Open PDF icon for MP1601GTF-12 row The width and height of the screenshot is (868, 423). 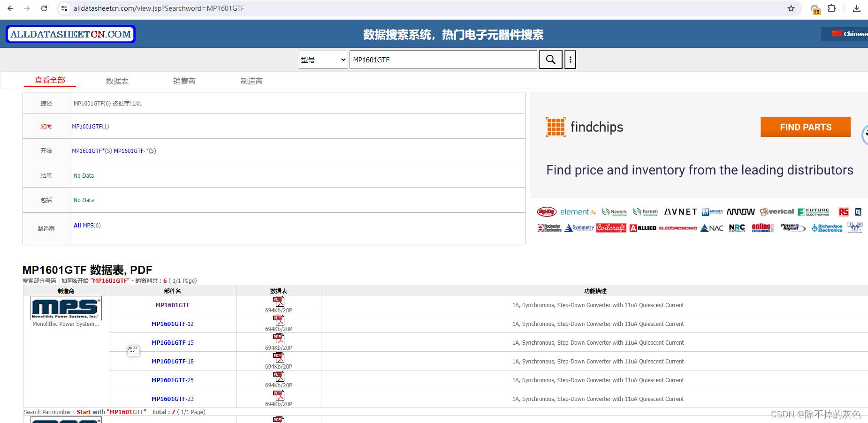click(x=279, y=320)
